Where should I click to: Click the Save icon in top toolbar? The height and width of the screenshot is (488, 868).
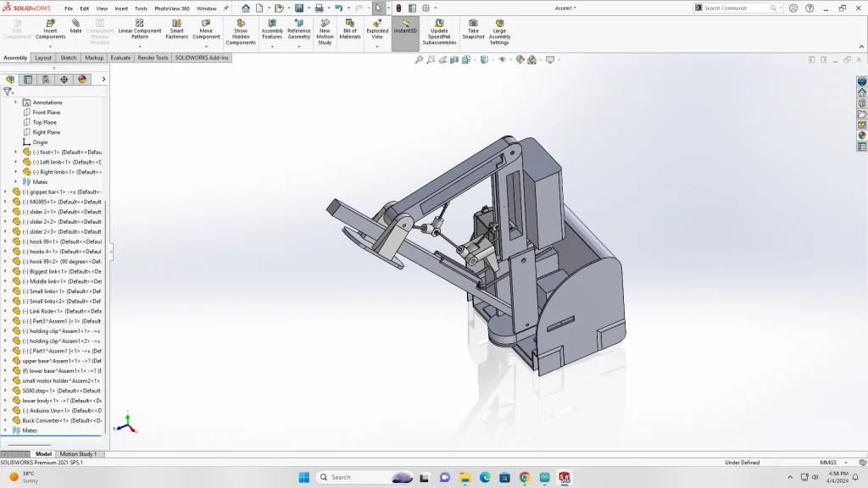299,8
